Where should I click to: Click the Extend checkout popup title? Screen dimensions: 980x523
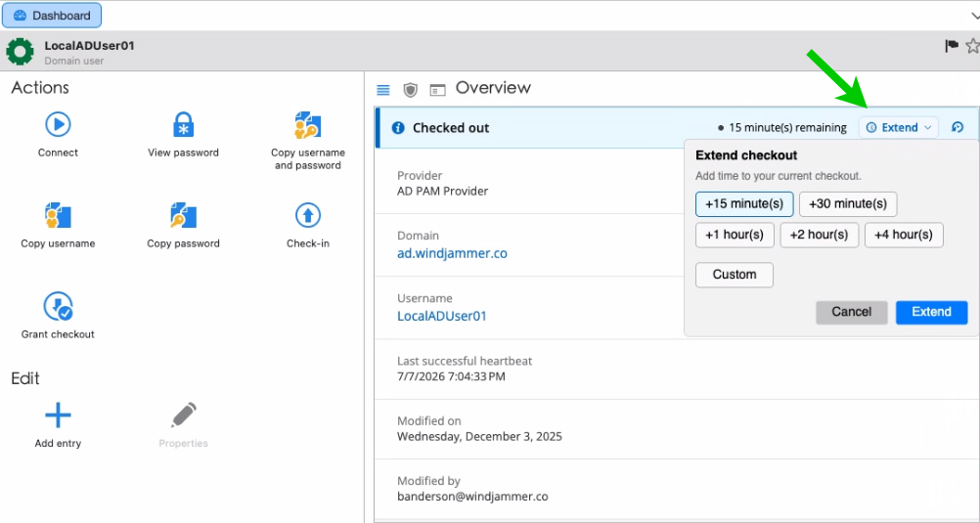[x=746, y=155]
